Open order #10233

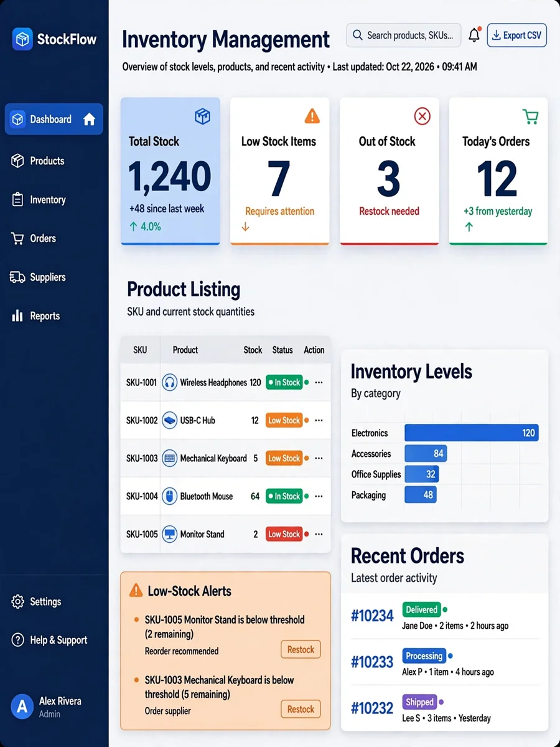(x=372, y=662)
